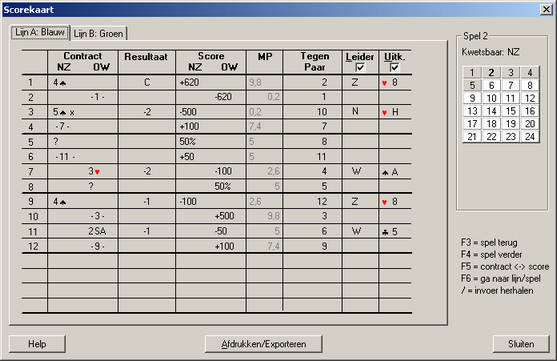
Task: Click the 5 spades doubled contract in row 3
Action: coord(64,112)
